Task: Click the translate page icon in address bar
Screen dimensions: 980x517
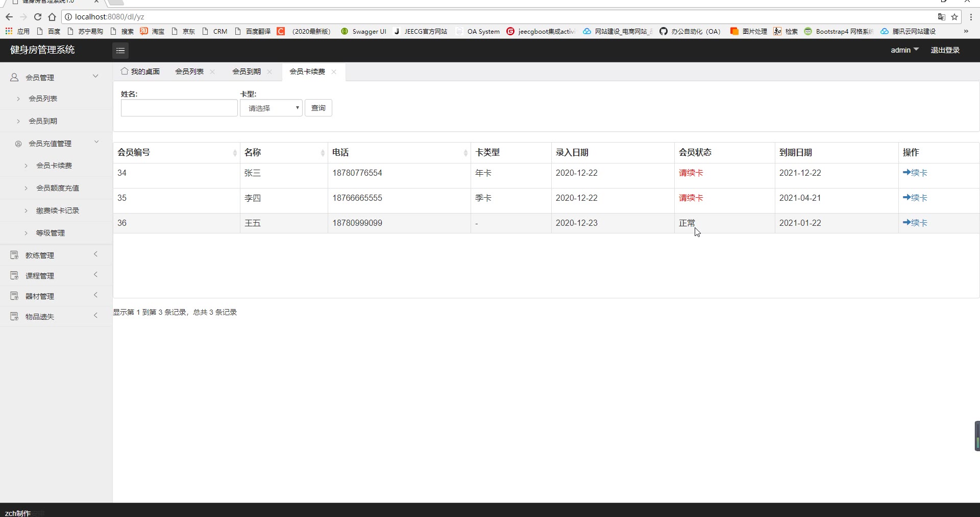Action: [x=942, y=17]
